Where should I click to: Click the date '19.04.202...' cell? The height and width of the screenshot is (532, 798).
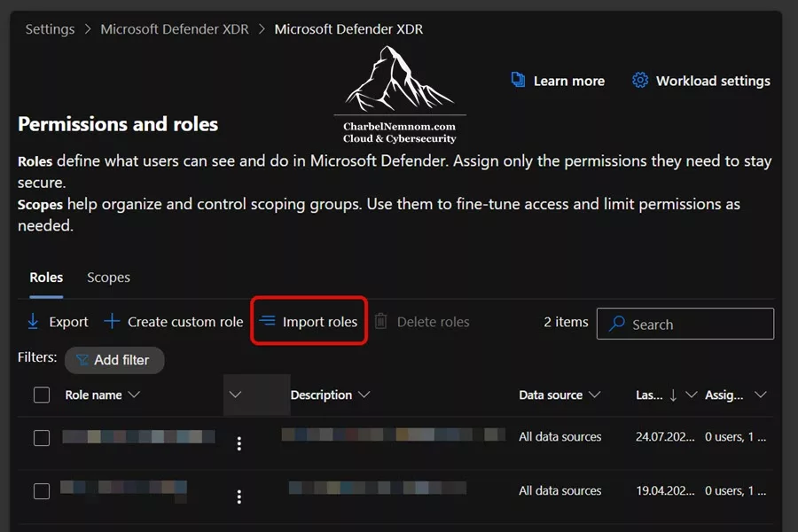[x=665, y=490]
